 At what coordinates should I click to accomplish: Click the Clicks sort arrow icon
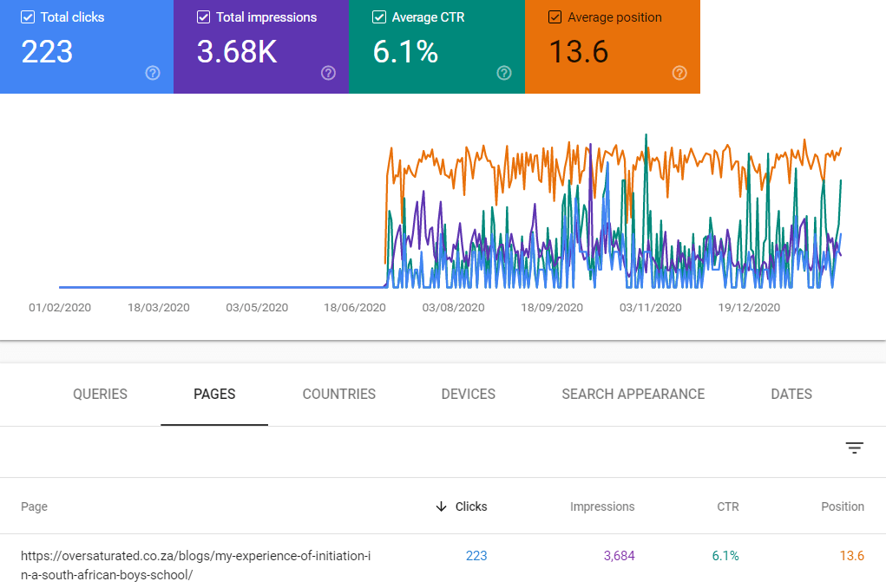click(441, 506)
